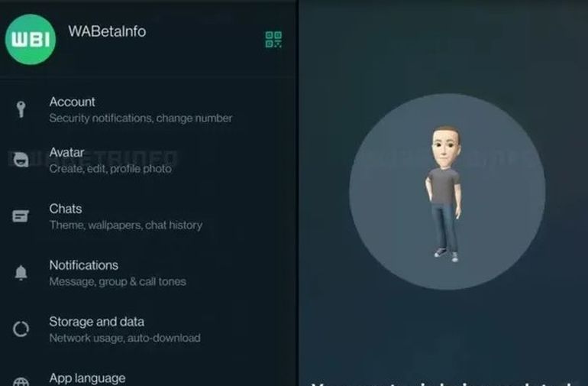The height and width of the screenshot is (386, 588).
Task: Click the WABetaInfo profile name
Action: [x=107, y=31]
